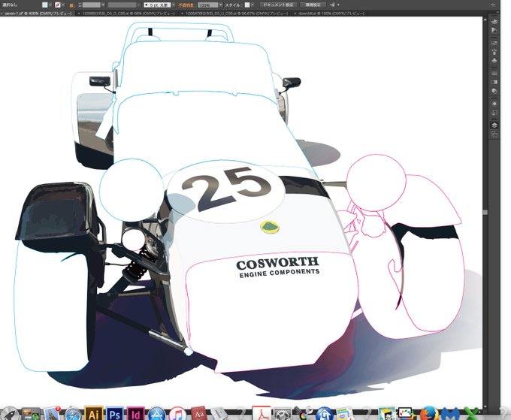This screenshot has width=511, height=420.
Task: Open Firefox from the Dock
Action: 429,414
